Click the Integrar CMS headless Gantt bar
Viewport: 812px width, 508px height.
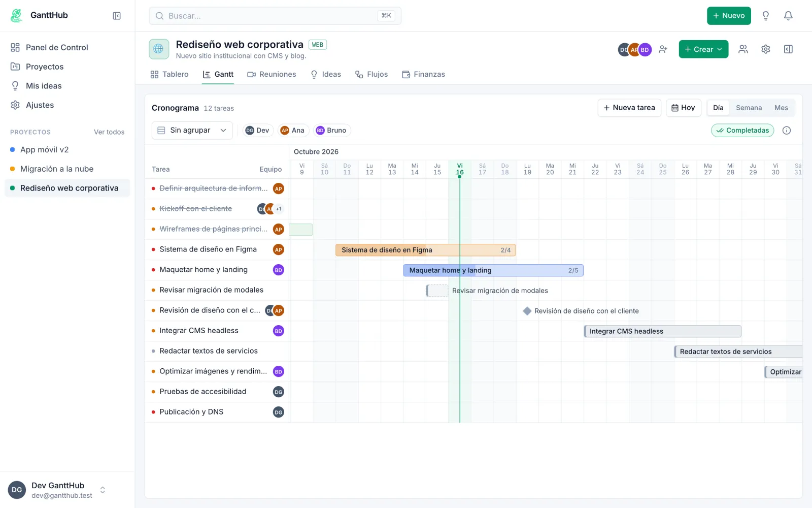(x=662, y=331)
